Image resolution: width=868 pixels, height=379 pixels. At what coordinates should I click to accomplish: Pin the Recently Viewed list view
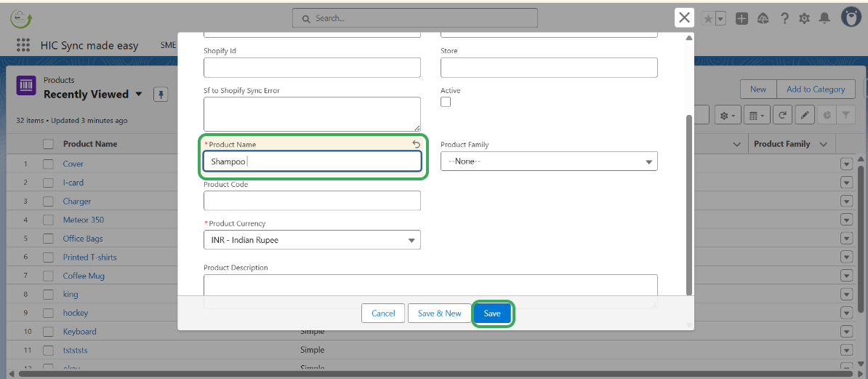point(161,95)
